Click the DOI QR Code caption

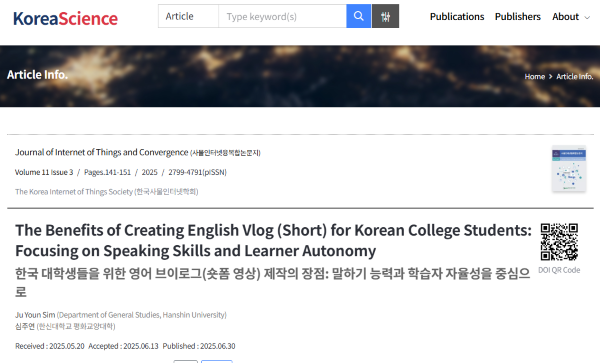pos(559,270)
